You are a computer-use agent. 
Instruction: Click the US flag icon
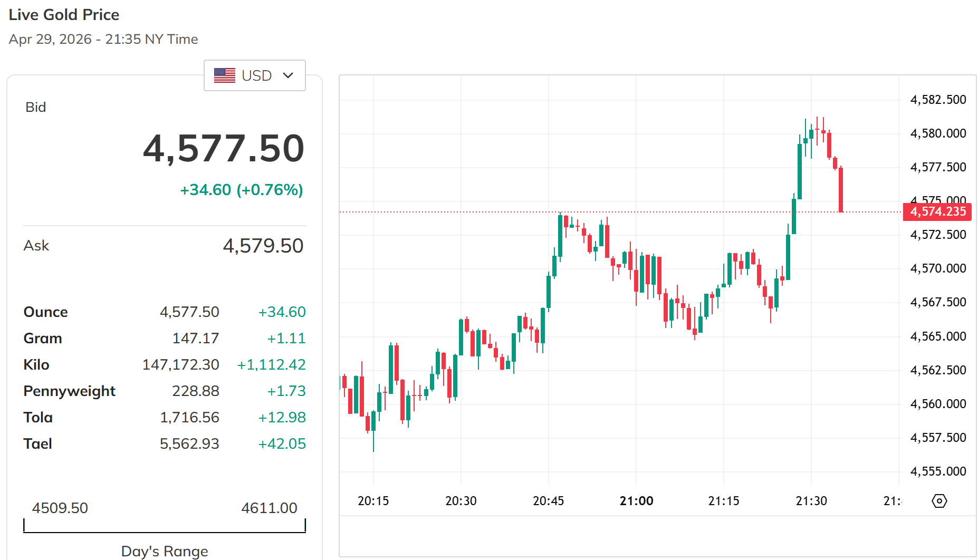(x=225, y=75)
